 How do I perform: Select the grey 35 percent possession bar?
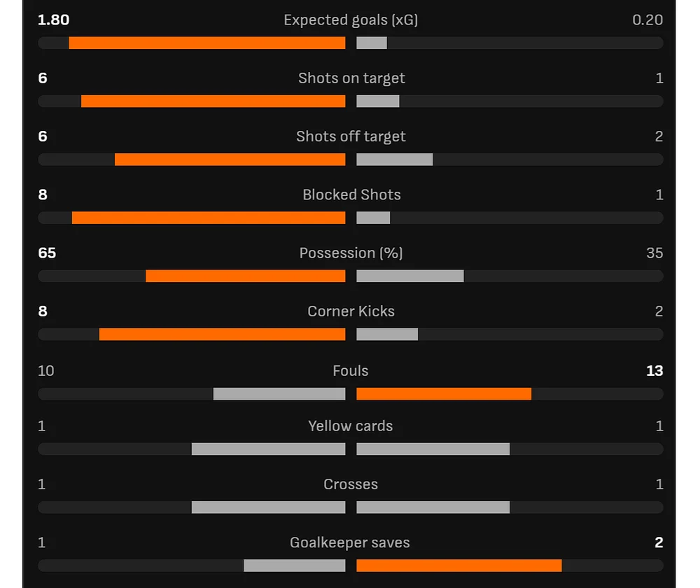[410, 276]
